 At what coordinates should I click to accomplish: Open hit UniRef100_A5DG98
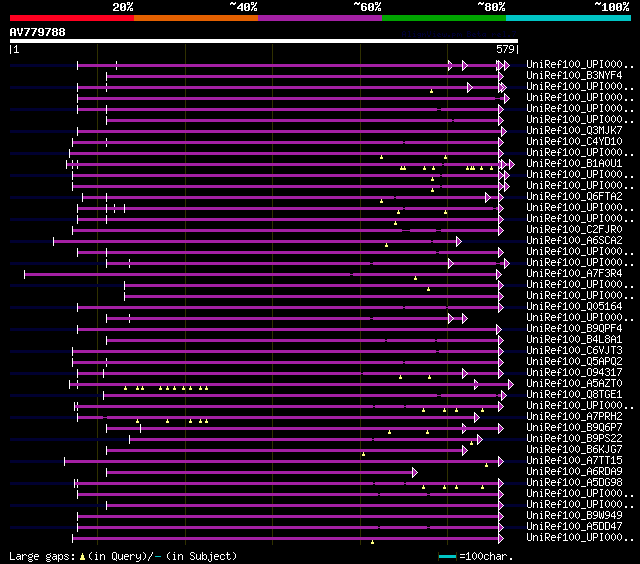tap(574, 483)
